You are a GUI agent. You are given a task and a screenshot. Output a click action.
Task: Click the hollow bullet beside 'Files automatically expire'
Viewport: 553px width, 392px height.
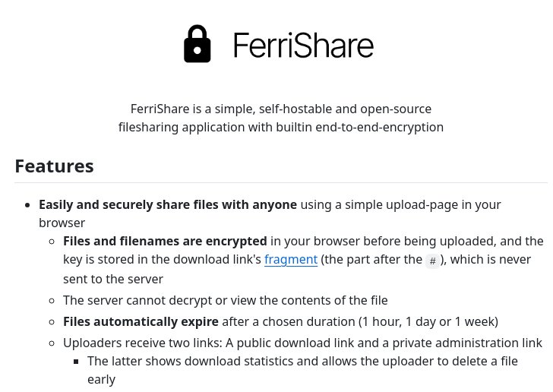(52, 322)
